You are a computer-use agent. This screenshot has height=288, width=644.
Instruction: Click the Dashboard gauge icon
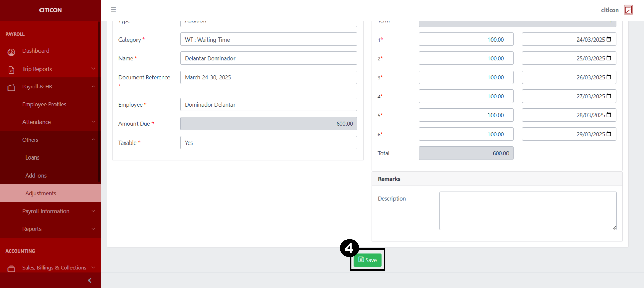11,52
